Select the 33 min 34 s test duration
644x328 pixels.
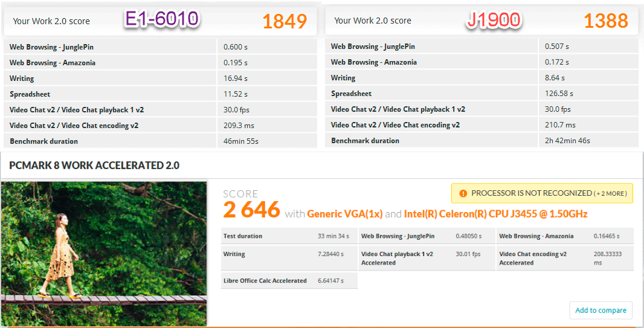click(x=333, y=236)
